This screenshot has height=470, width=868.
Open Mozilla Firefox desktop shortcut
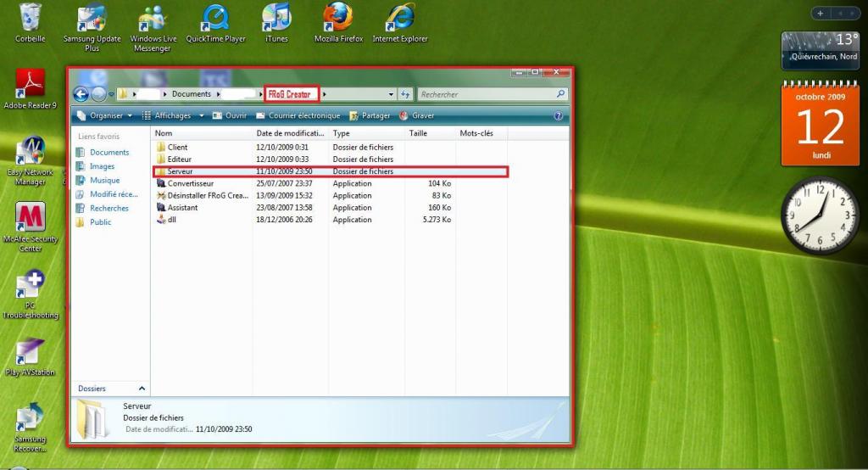(x=338, y=22)
